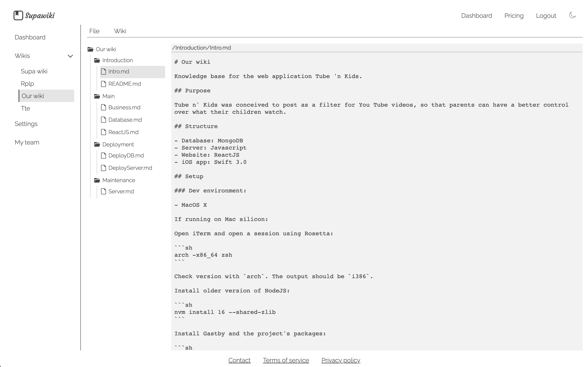Open the Tte wiki entry
Screen dimensions: 588x367
point(26,109)
